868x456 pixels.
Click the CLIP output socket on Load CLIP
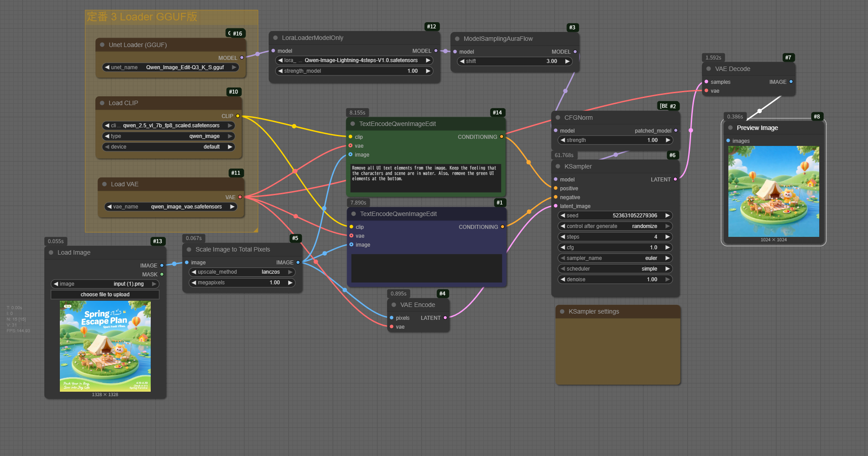coord(238,116)
